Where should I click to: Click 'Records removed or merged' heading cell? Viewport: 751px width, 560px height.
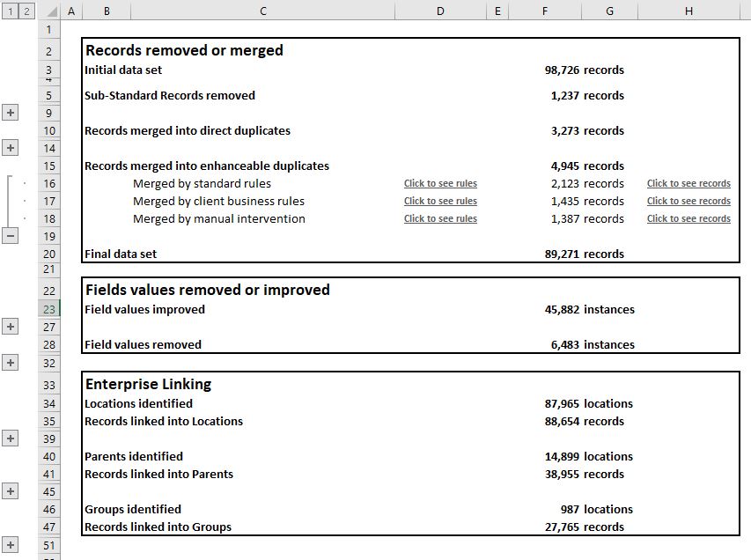(x=184, y=50)
